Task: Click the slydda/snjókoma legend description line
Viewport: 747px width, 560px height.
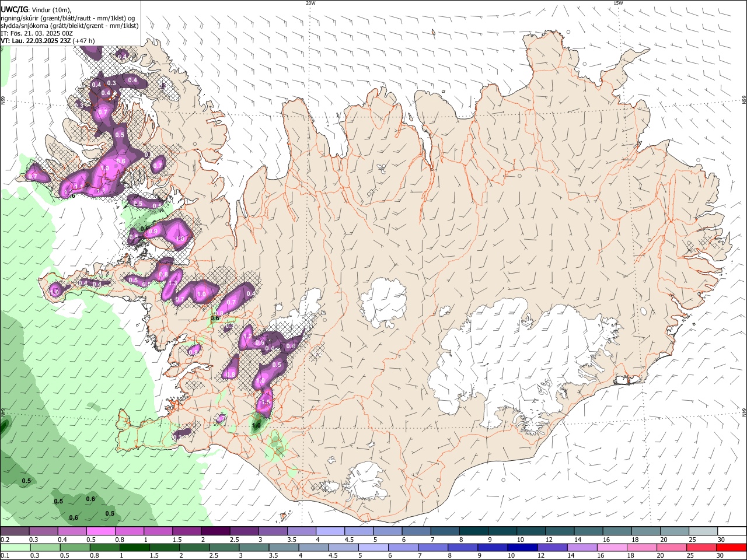Action: (69, 26)
